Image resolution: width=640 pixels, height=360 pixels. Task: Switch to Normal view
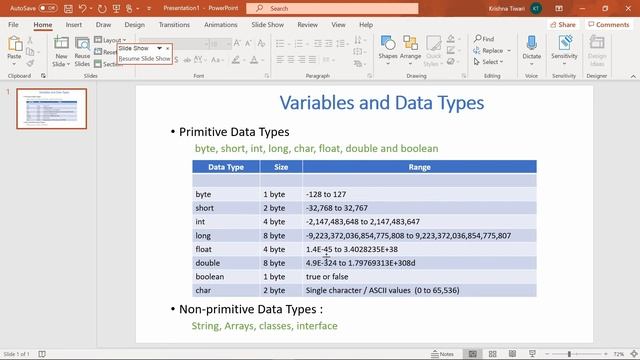coord(472,354)
